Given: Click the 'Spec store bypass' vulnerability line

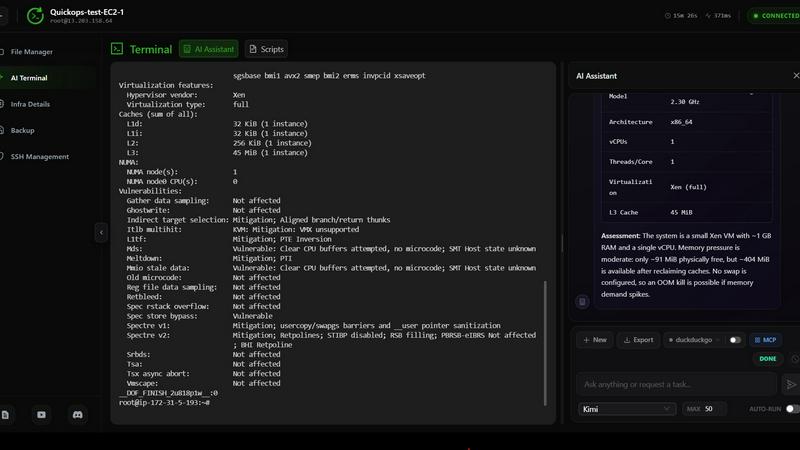Looking at the screenshot, I should [199, 316].
